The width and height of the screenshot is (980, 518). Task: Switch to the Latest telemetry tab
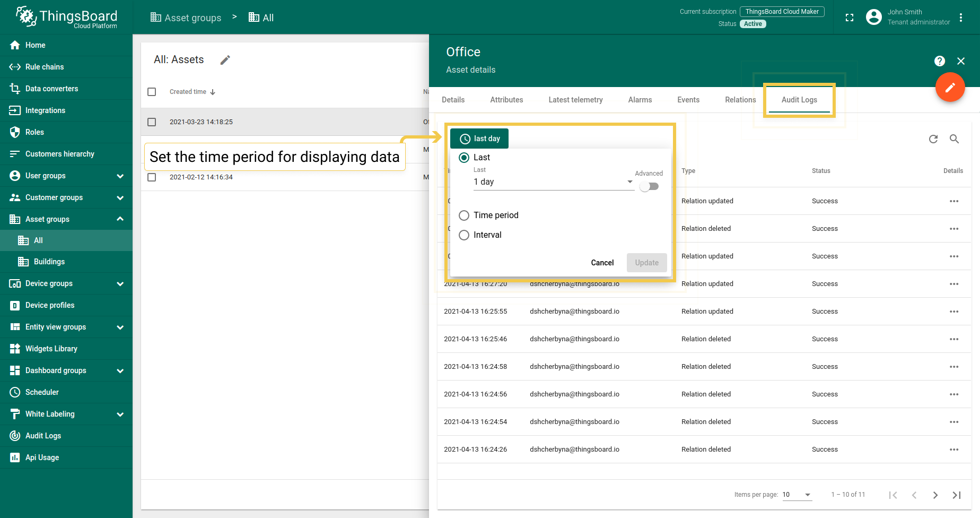click(x=575, y=100)
